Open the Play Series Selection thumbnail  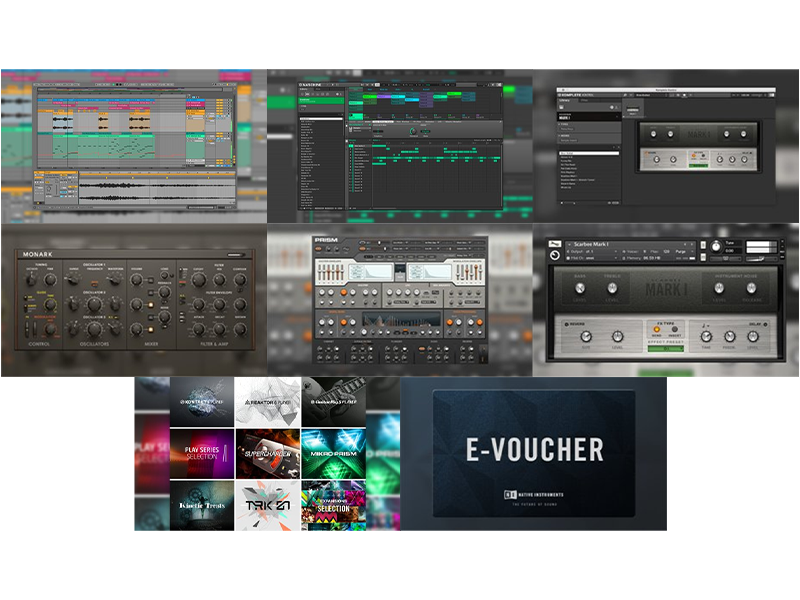[x=202, y=454]
